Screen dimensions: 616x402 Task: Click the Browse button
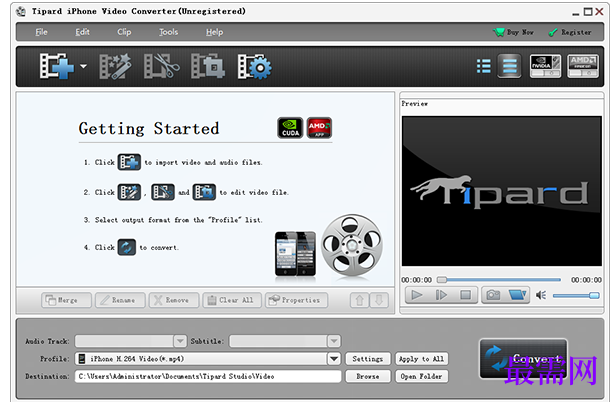[368, 376]
